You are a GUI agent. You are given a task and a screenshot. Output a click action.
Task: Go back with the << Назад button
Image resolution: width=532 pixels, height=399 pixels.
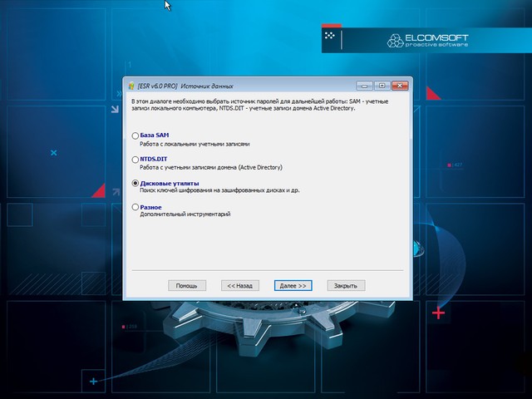point(239,285)
